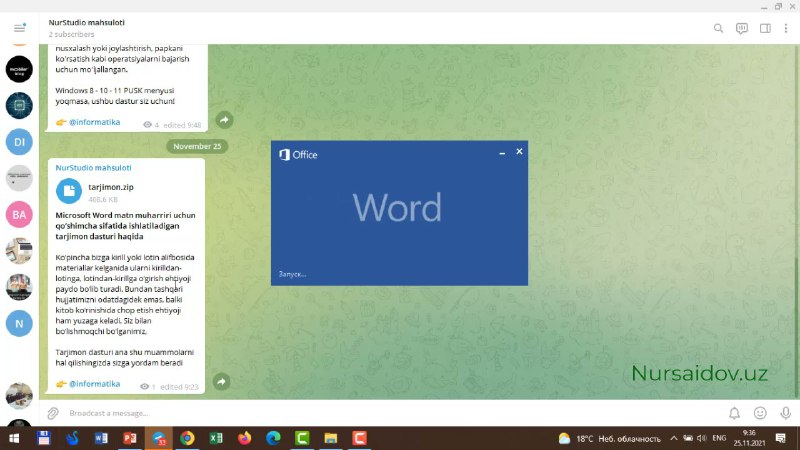The height and width of the screenshot is (450, 800).
Task: Click the NurStudio mahsuloti sender name
Action: 93,168
